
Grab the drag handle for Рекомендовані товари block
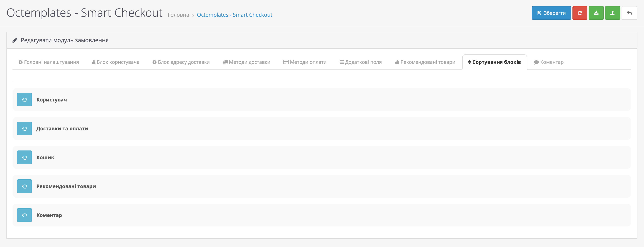pyautogui.click(x=24, y=186)
